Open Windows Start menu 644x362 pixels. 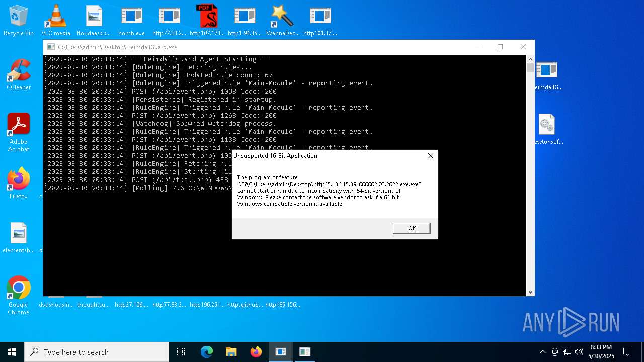click(12, 352)
